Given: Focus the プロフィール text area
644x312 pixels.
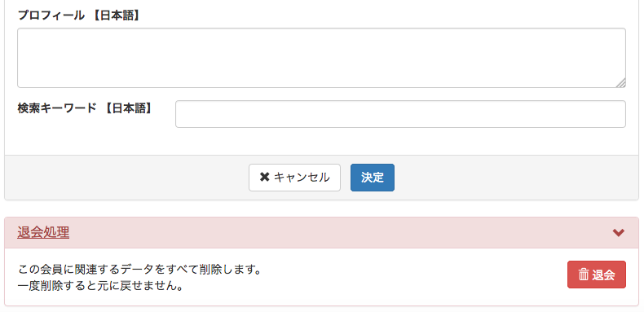Looking at the screenshot, I should (321, 58).
